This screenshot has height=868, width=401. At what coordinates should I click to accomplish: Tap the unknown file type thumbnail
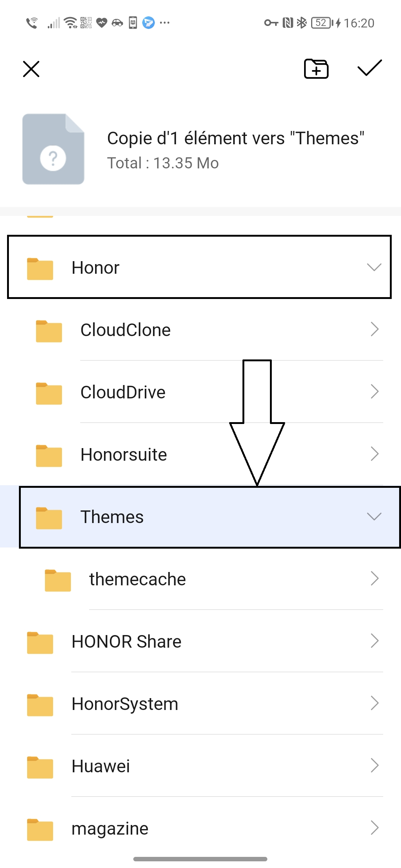coord(53,149)
